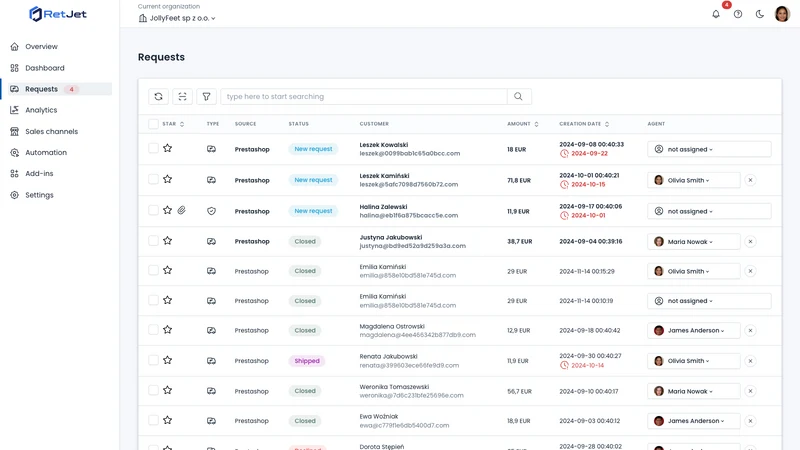Click the RetJet logo
This screenshot has width=800, height=450.
point(58,14)
